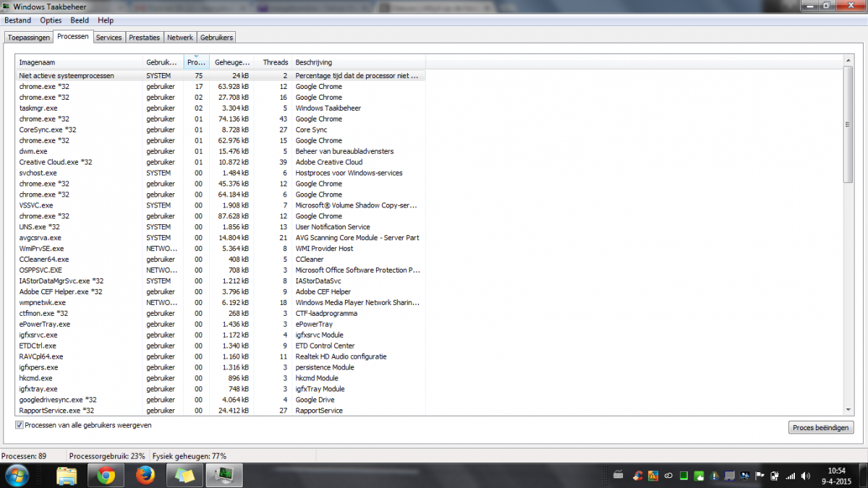The image size is (868, 488).
Task: Select the Processen tab
Action: pos(73,36)
